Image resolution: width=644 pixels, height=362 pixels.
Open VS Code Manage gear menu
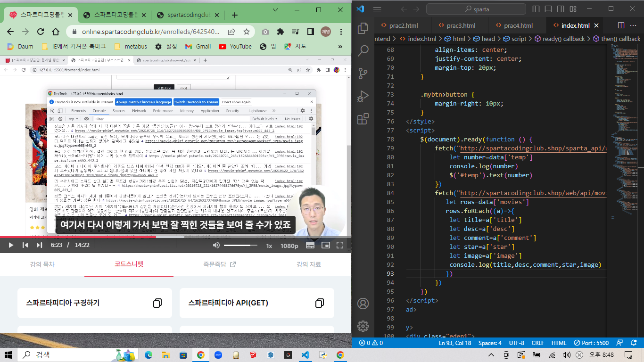point(363,326)
